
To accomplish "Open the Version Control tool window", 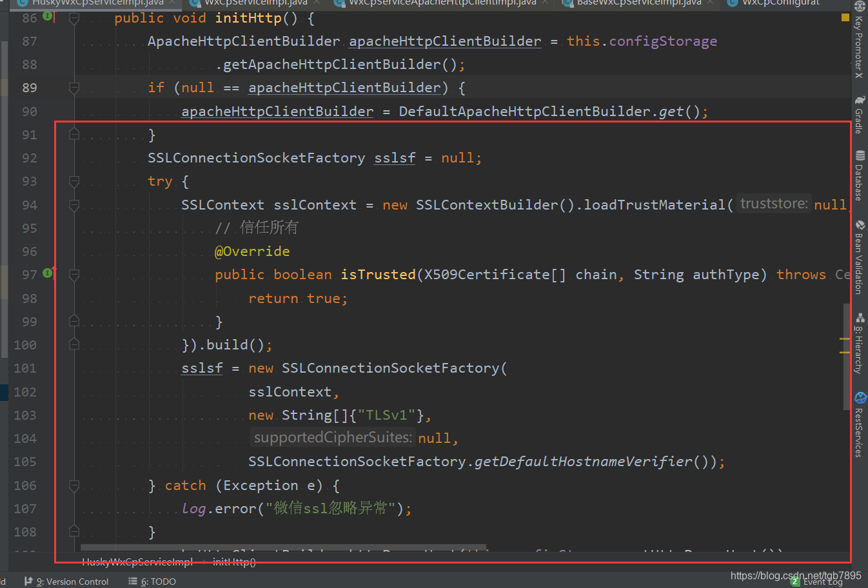I will [66, 582].
